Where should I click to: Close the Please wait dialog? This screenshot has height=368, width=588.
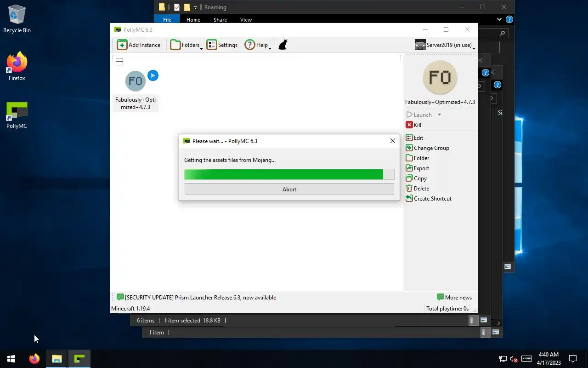pyautogui.click(x=393, y=141)
